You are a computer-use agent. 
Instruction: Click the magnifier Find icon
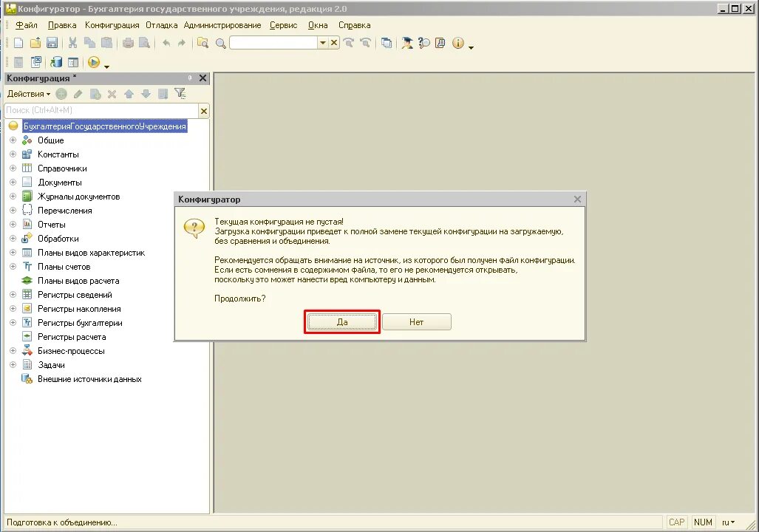221,44
